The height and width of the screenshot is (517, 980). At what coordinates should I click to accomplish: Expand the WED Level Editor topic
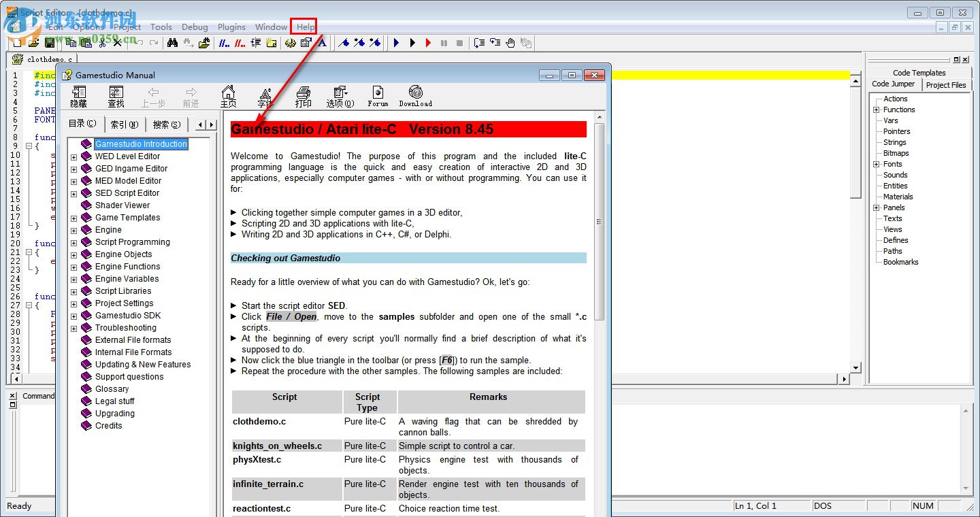(73, 157)
